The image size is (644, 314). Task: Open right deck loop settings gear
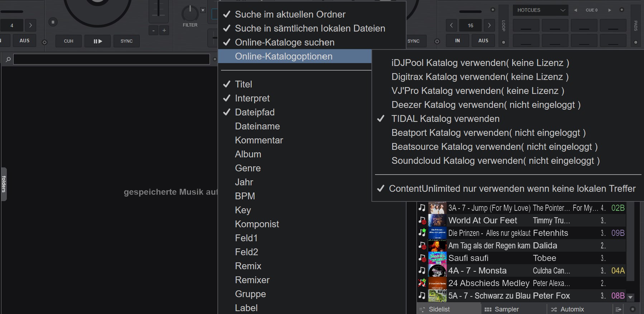click(x=437, y=42)
